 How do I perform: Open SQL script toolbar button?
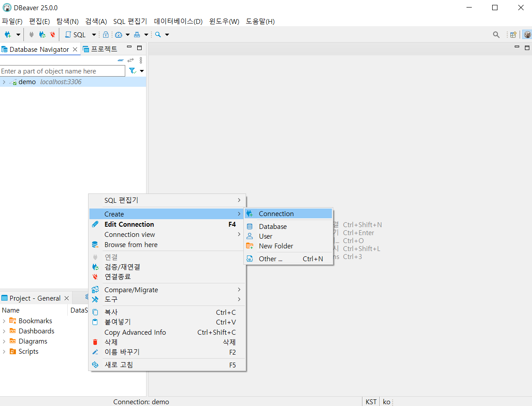click(x=76, y=35)
